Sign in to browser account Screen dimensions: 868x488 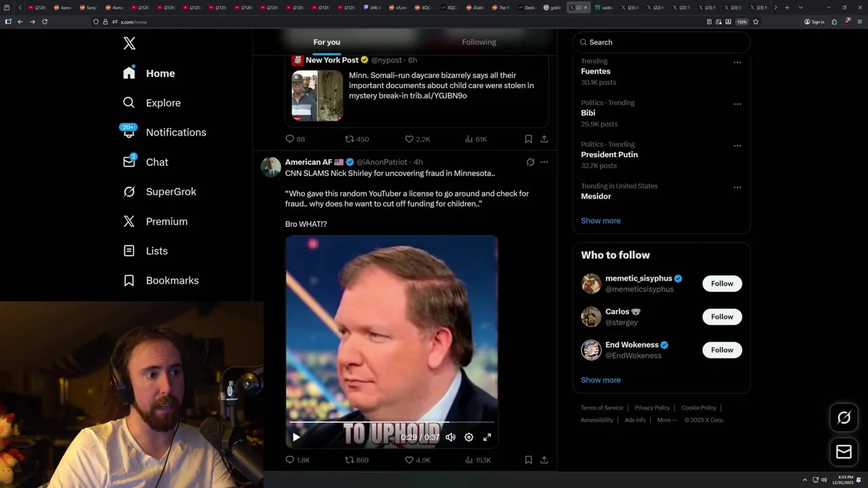(814, 22)
